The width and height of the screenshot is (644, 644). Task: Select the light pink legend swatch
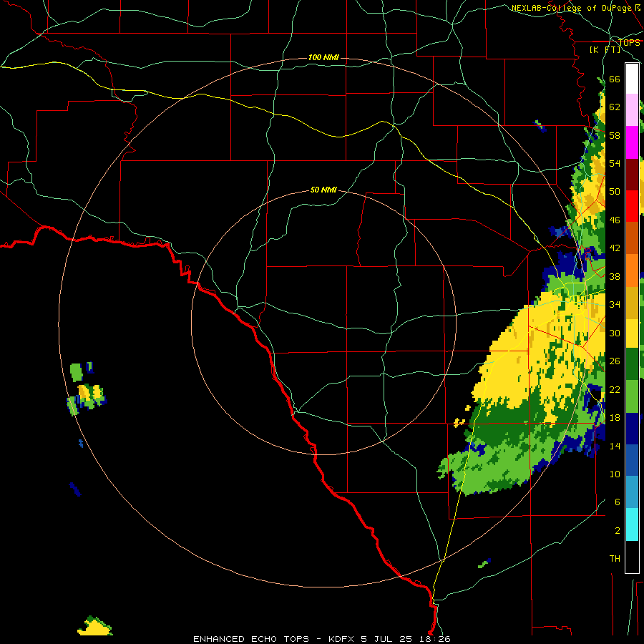click(x=632, y=109)
